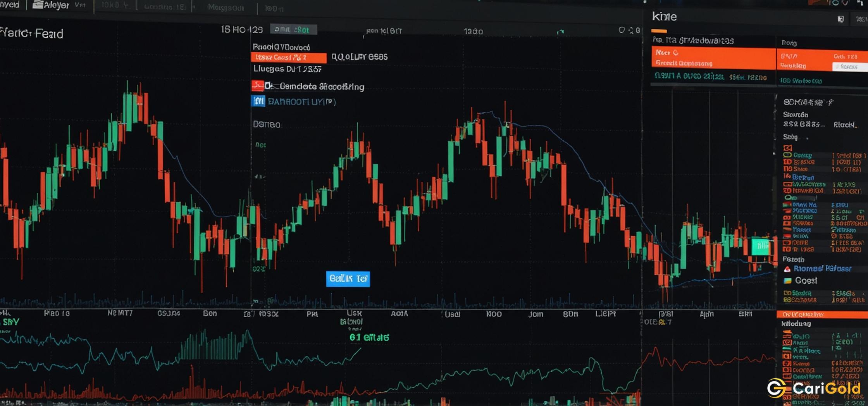This screenshot has width=868, height=406.
Task: Click the "Roиkleg" label in orange header
Action: coord(793,66)
